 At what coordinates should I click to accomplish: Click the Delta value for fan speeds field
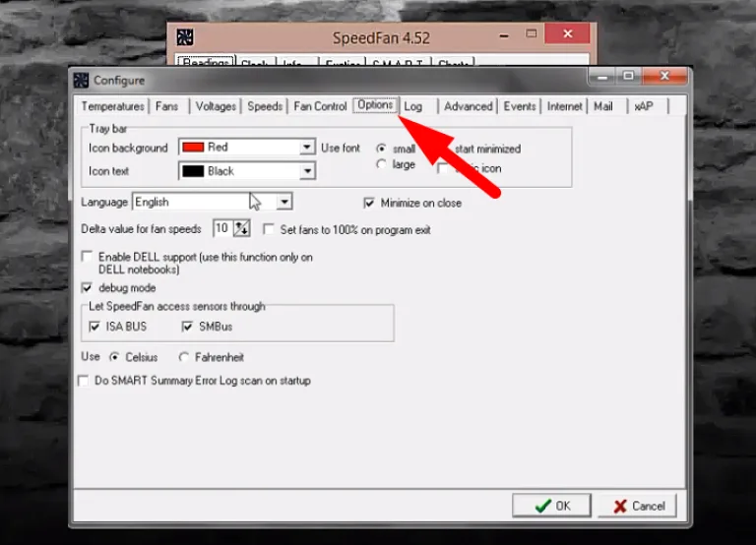click(222, 228)
